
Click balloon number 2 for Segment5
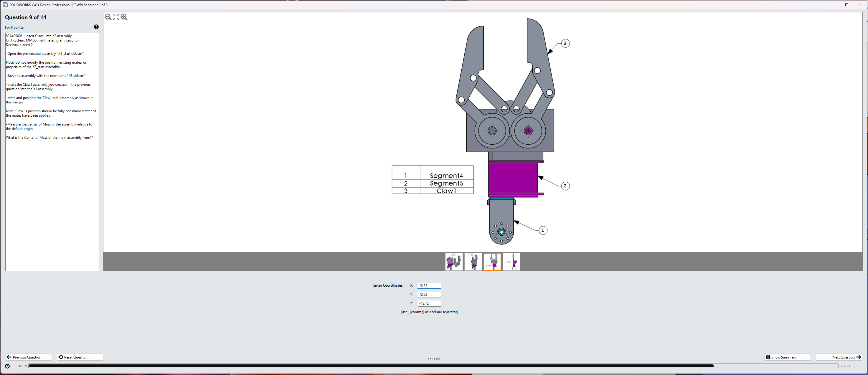click(565, 186)
